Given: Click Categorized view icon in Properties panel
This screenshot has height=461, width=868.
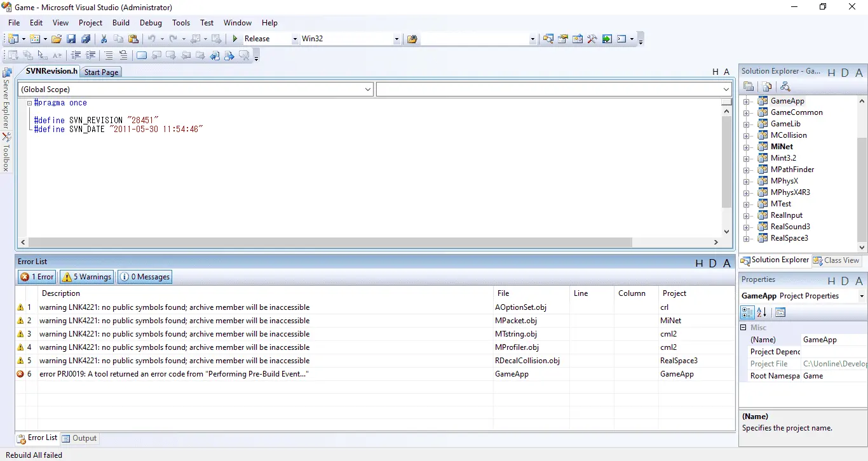Looking at the screenshot, I should 747,312.
